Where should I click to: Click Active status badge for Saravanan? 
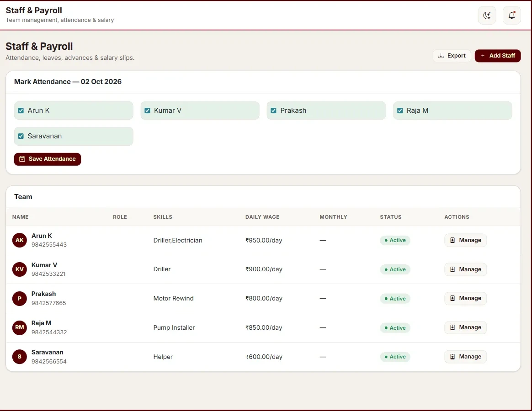coord(395,357)
